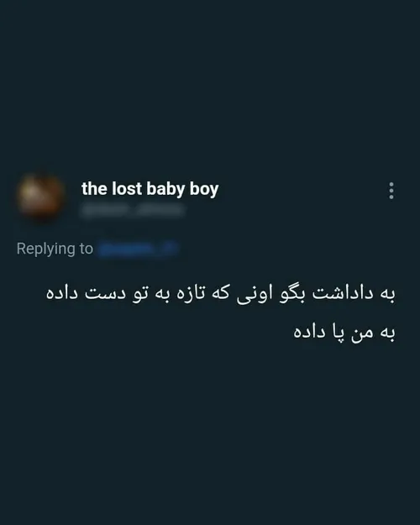The height and width of the screenshot is (525, 420).
Task: Open the blurred round profile avatar
Action: coord(40,197)
